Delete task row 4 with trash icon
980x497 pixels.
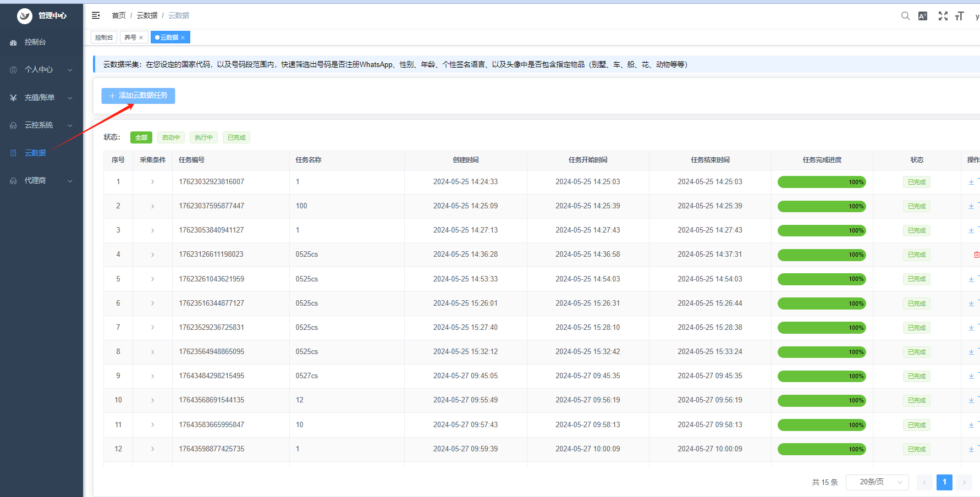(x=977, y=255)
